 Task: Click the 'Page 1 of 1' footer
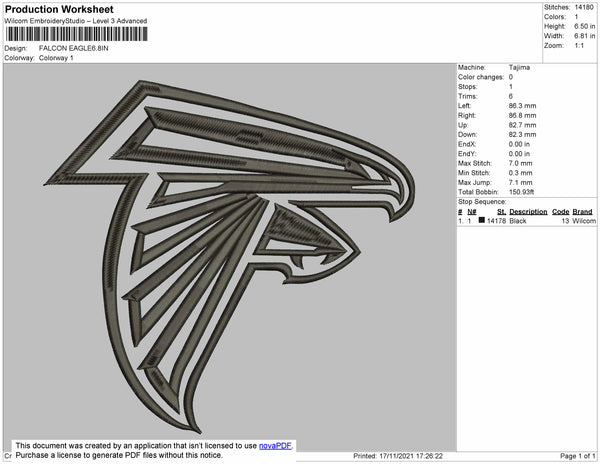point(577,456)
